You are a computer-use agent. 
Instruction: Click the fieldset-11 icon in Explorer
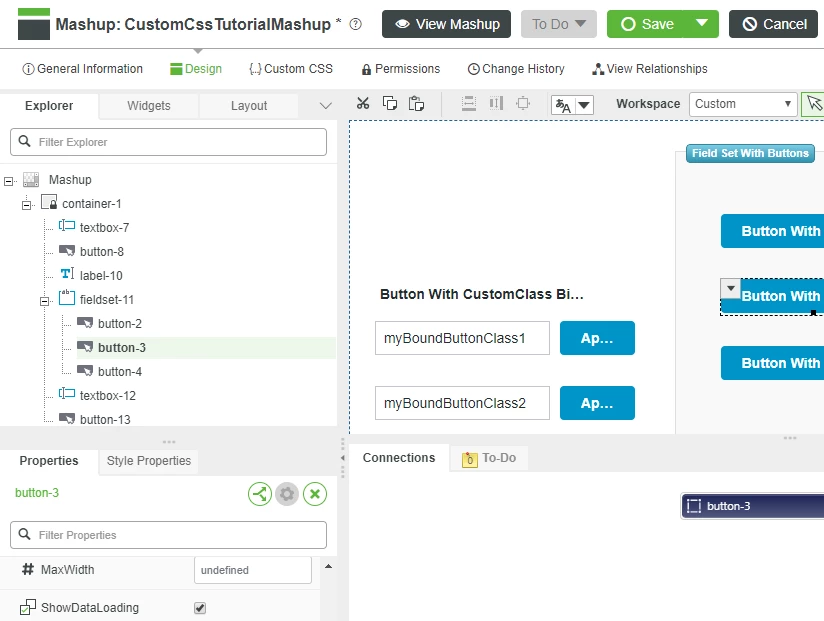[67, 298]
